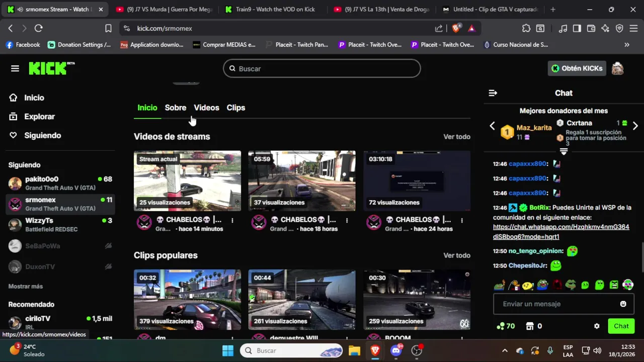Go to next top donors page
Image resolution: width=644 pixels, height=362 pixels.
pos(635,126)
